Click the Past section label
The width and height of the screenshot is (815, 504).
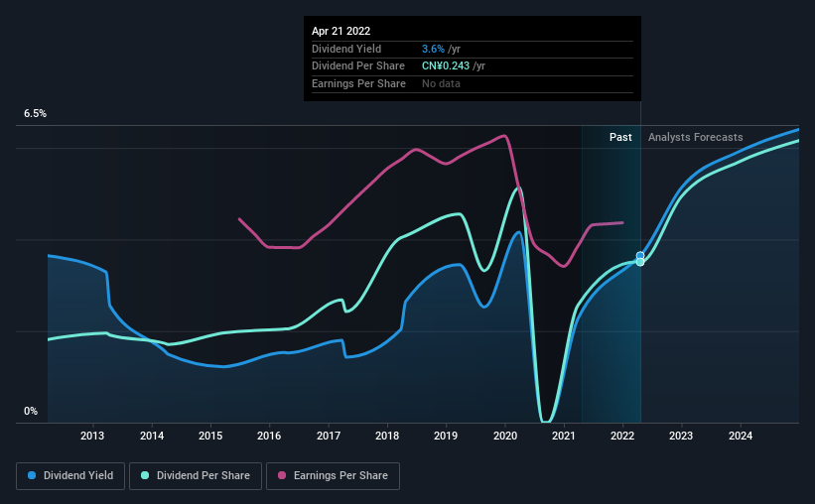click(620, 137)
